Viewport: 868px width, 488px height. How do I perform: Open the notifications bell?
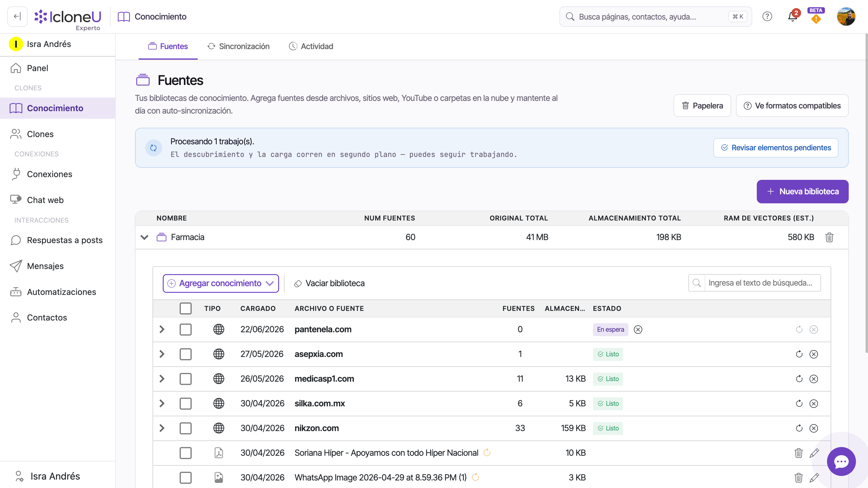(793, 17)
